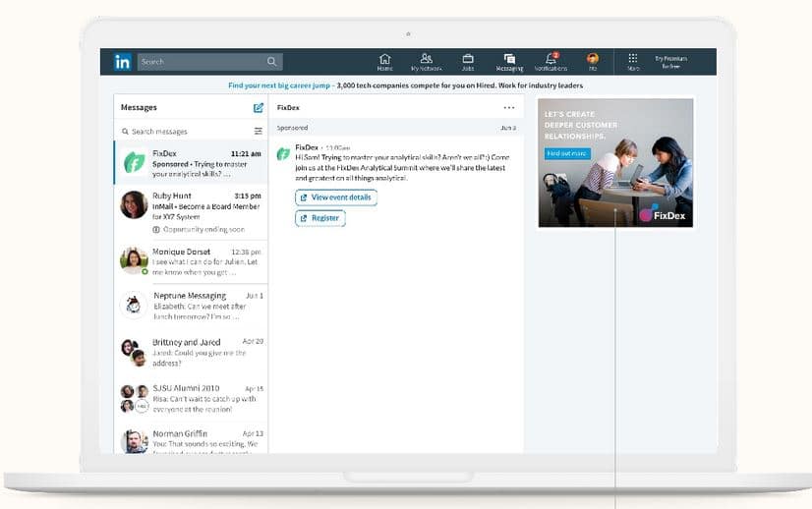Click Monique Dorset's profile photo
812x509 pixels.
click(134, 260)
